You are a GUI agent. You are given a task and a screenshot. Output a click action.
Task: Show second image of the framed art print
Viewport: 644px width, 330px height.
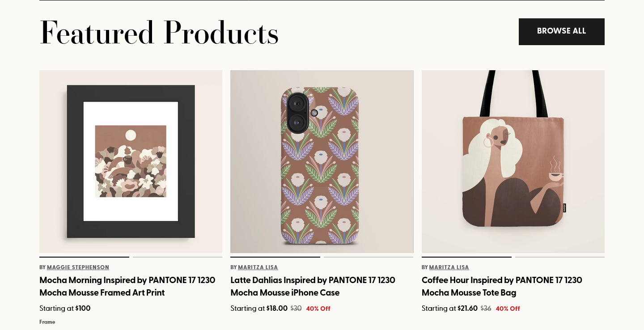tap(178, 257)
